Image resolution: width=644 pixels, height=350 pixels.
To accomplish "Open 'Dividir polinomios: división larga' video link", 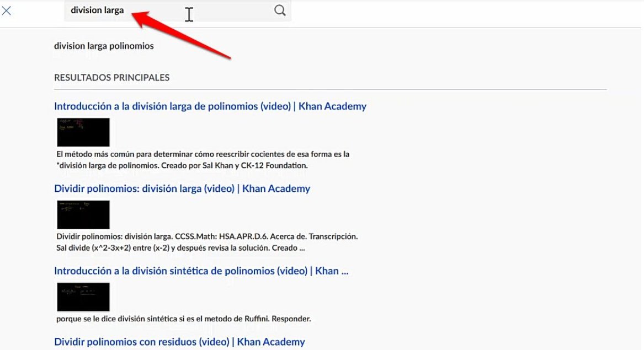I will pyautogui.click(x=182, y=189).
